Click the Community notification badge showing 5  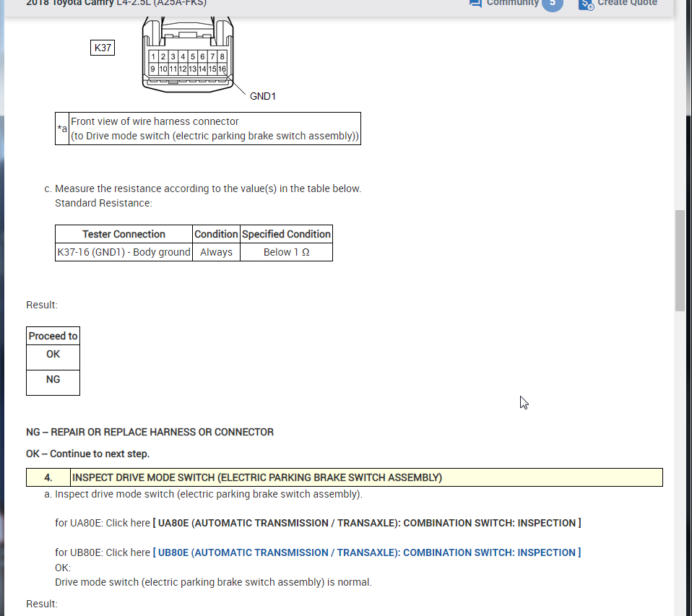pyautogui.click(x=552, y=4)
